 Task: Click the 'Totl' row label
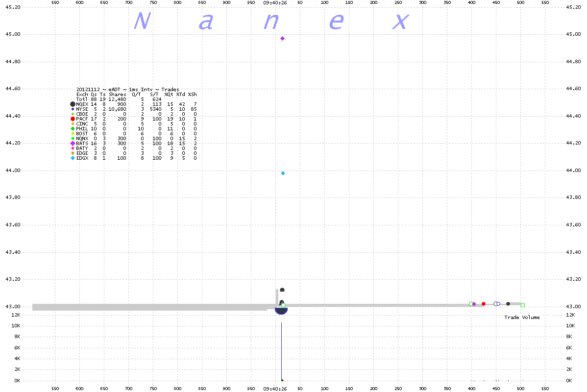click(82, 99)
